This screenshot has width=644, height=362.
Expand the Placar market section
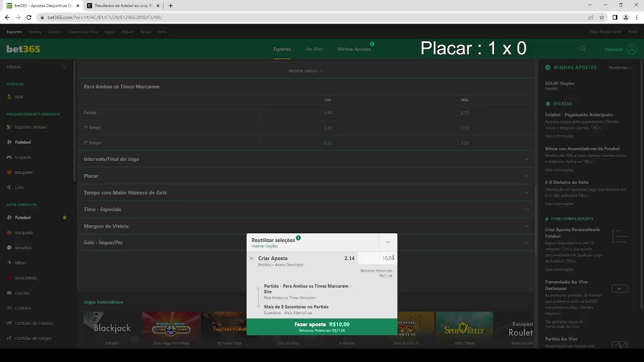(305, 176)
